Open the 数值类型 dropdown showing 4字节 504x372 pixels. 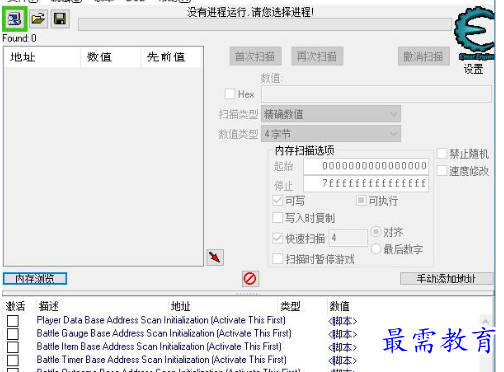pyautogui.click(x=331, y=134)
